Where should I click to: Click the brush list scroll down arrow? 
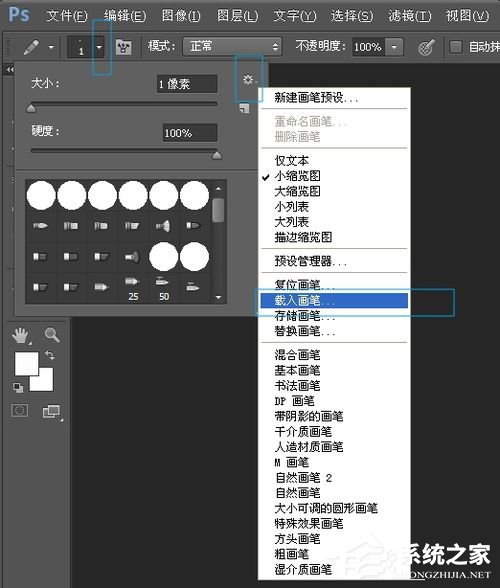(x=218, y=297)
